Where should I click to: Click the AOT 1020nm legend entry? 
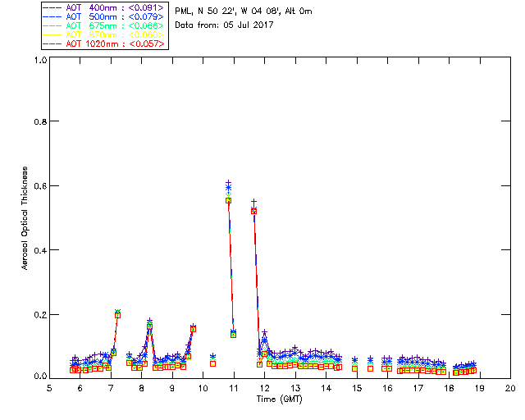click(103, 43)
